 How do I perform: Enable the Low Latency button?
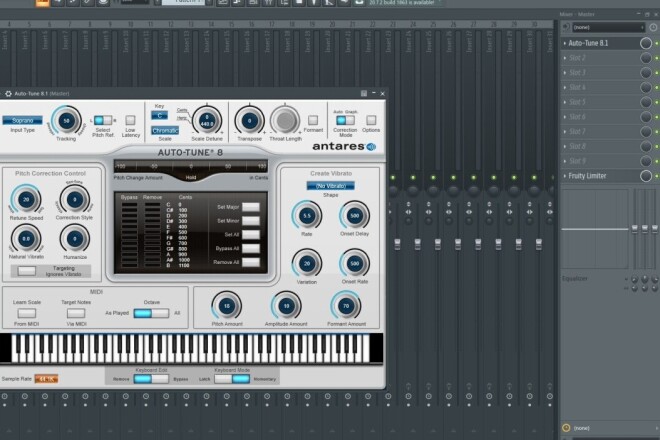130,120
